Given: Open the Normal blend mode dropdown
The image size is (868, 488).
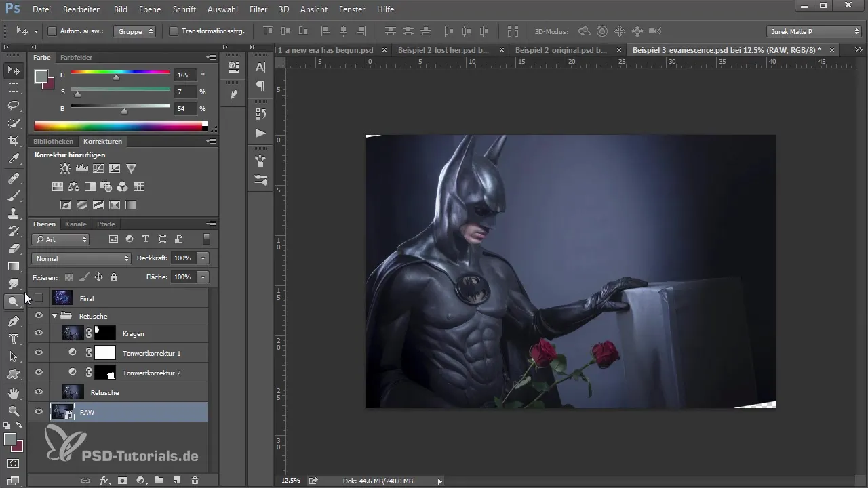Looking at the screenshot, I should point(81,258).
